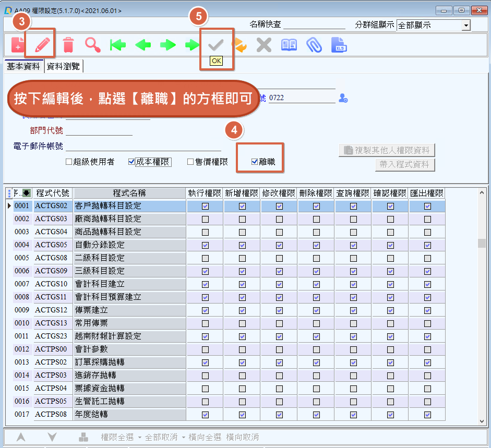The height and width of the screenshot is (448, 491).
Task: Go to next record arrow
Action: (x=168, y=45)
